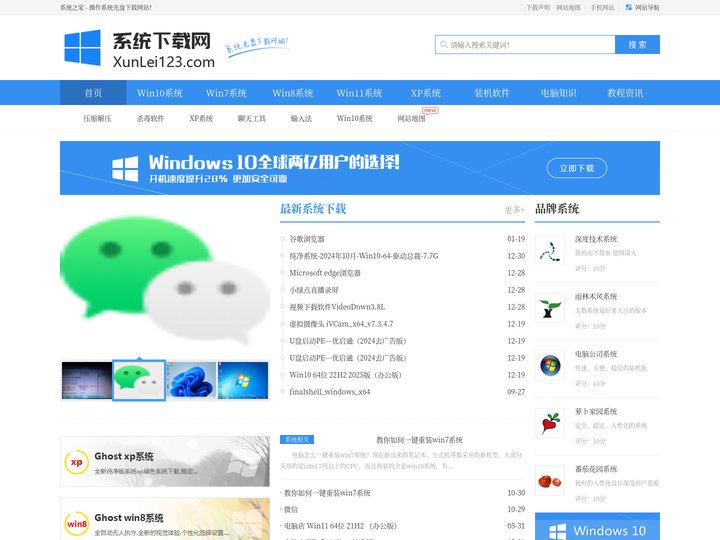Open the Win11系统 navigation tab
The image size is (720, 540).
point(359,93)
